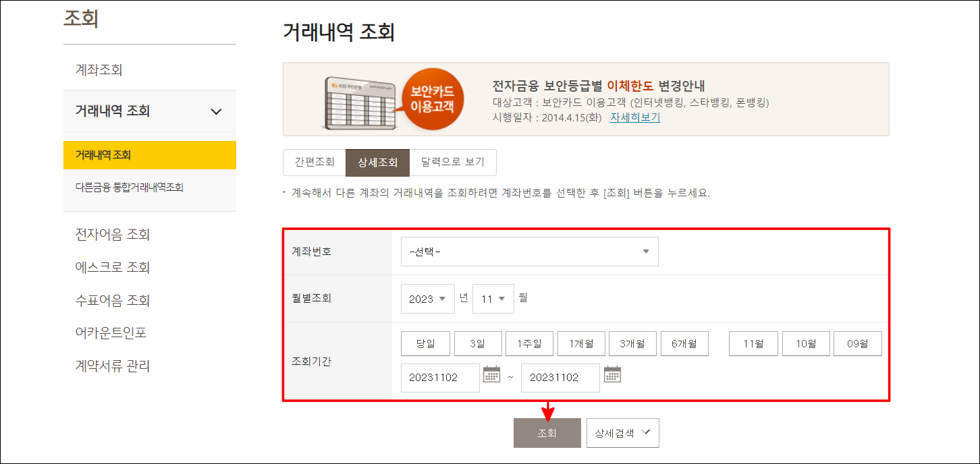Expand the 상세검색 detailed search options
This screenshot has width=980, height=464.
coord(622,432)
